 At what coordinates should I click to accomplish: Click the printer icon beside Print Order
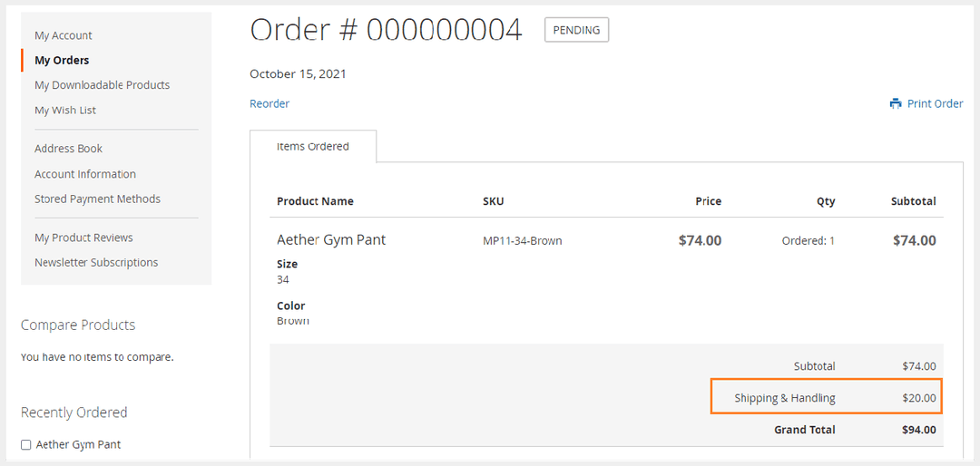point(896,103)
